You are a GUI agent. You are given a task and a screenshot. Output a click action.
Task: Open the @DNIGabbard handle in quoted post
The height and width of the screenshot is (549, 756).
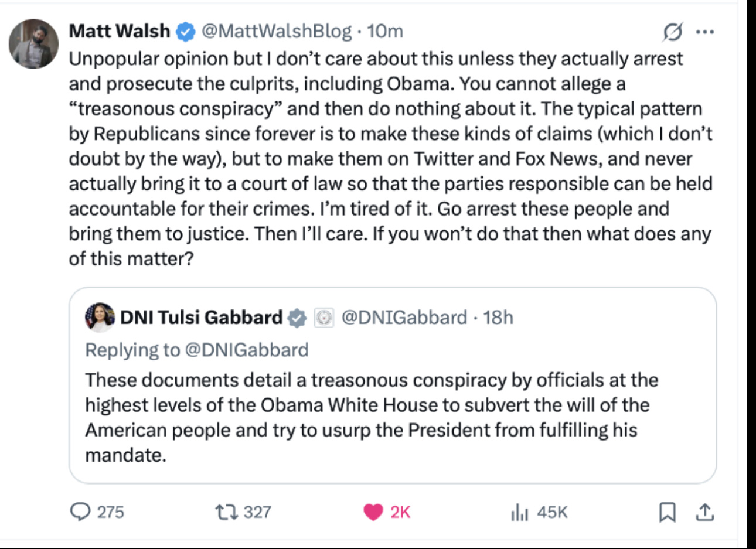404,318
